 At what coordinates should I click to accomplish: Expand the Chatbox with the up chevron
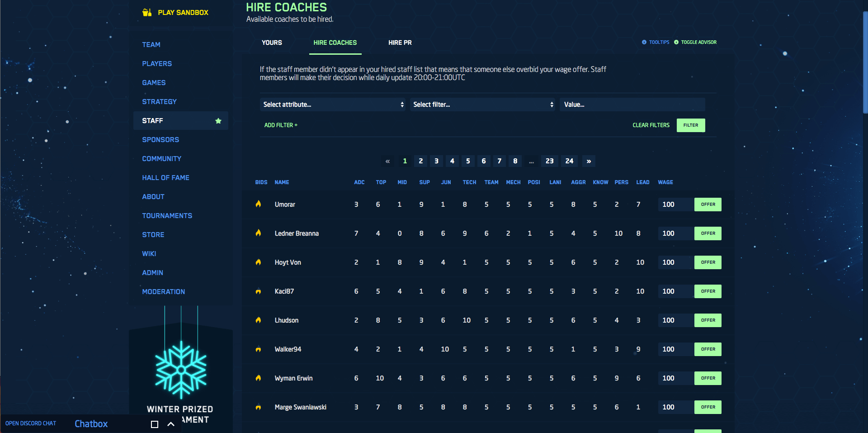click(171, 424)
